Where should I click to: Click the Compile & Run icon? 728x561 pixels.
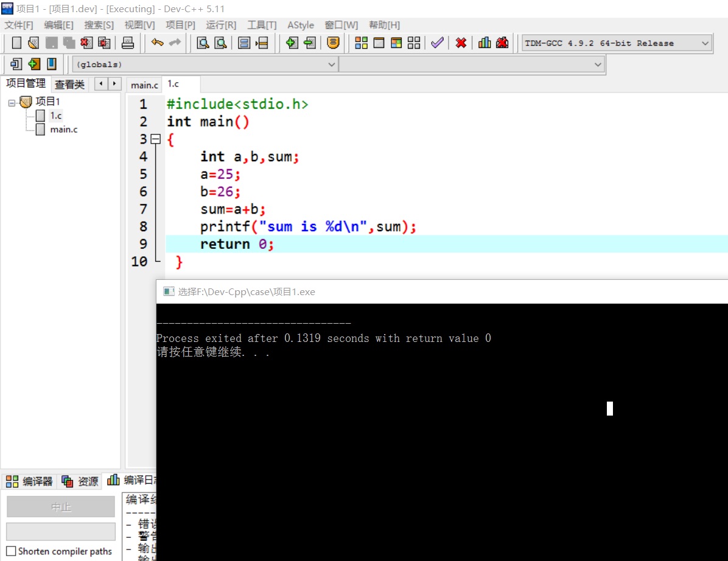tap(396, 43)
